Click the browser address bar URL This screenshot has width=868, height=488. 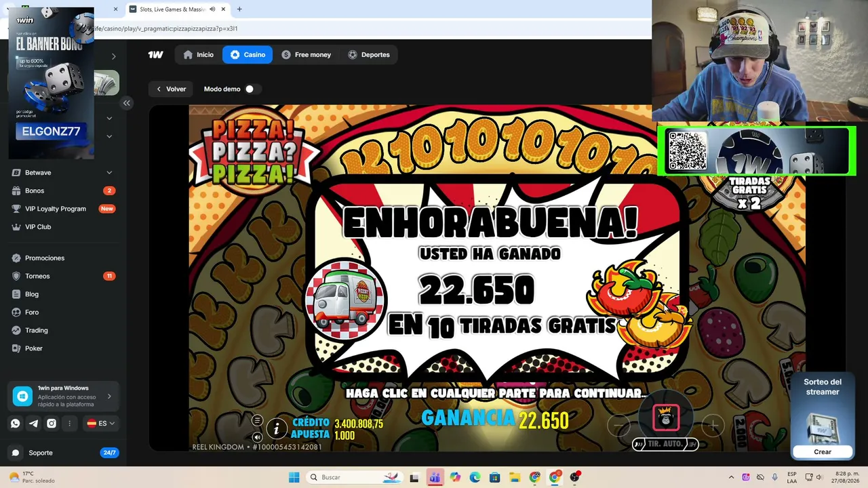165,28
